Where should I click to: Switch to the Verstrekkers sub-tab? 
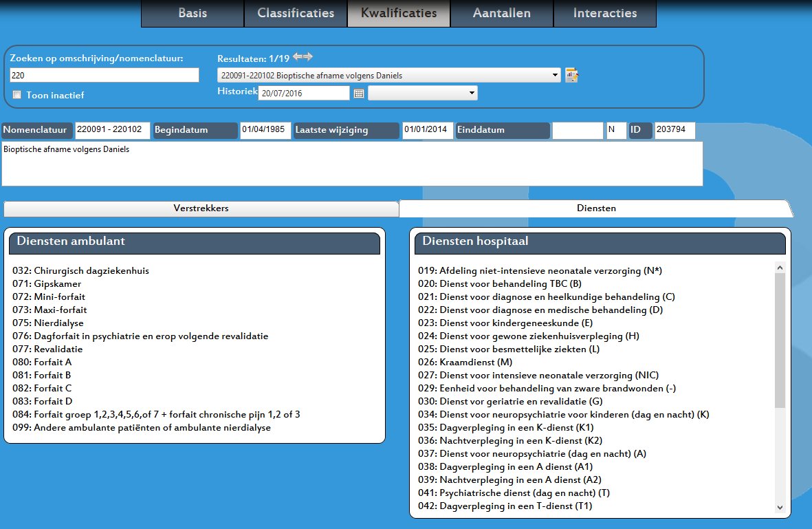201,208
